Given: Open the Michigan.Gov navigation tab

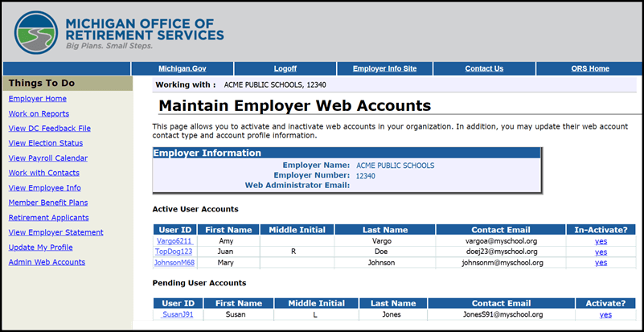Looking at the screenshot, I should click(x=183, y=68).
